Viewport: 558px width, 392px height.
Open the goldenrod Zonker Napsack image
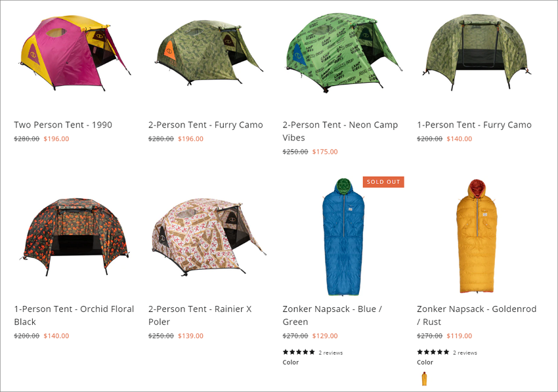coord(477,236)
